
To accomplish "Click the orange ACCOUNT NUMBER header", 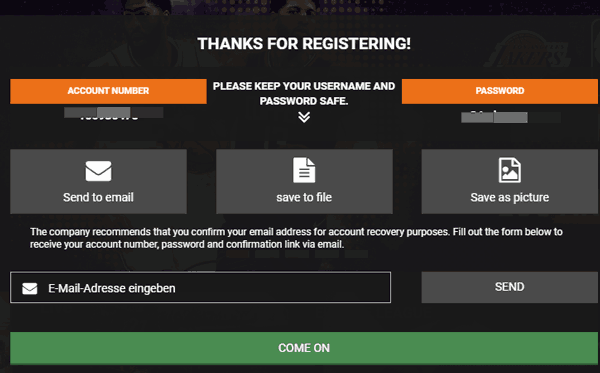I will pyautogui.click(x=108, y=91).
